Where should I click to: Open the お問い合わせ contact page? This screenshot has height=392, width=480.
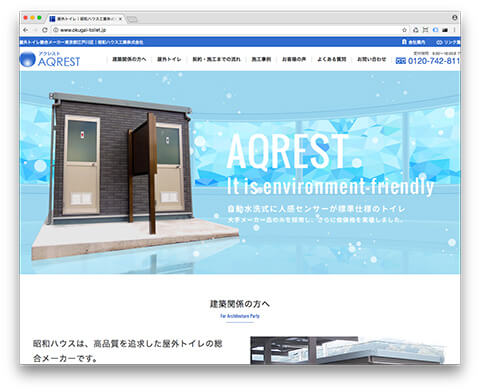pos(371,59)
